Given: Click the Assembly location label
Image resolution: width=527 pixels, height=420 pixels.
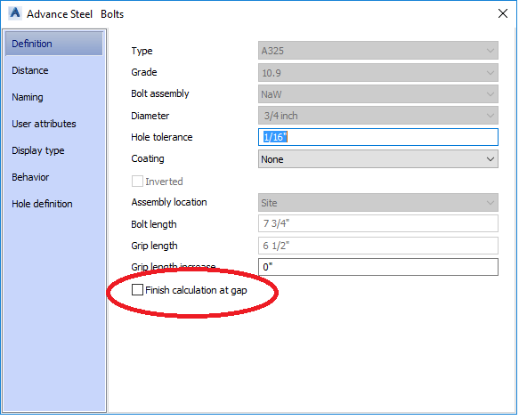Looking at the screenshot, I should [169, 202].
